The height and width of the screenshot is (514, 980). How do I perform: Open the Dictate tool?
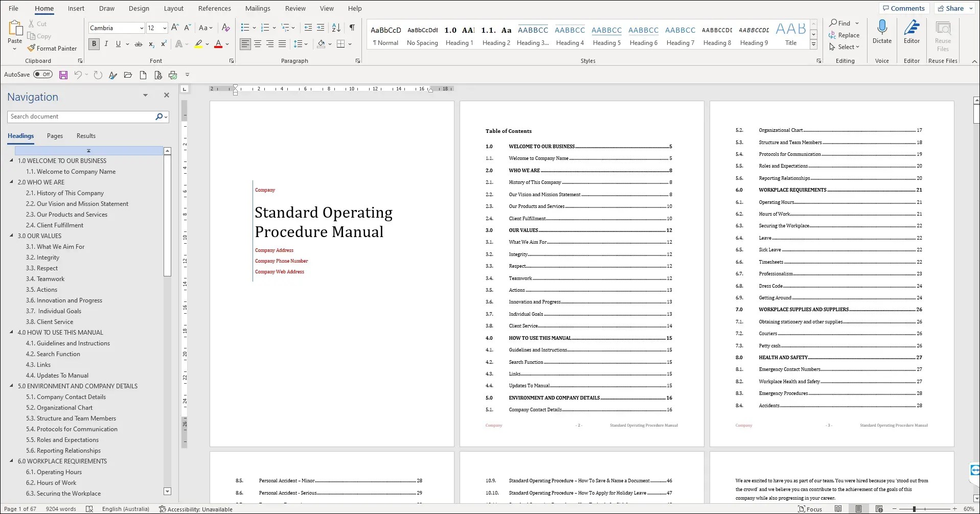tap(882, 31)
